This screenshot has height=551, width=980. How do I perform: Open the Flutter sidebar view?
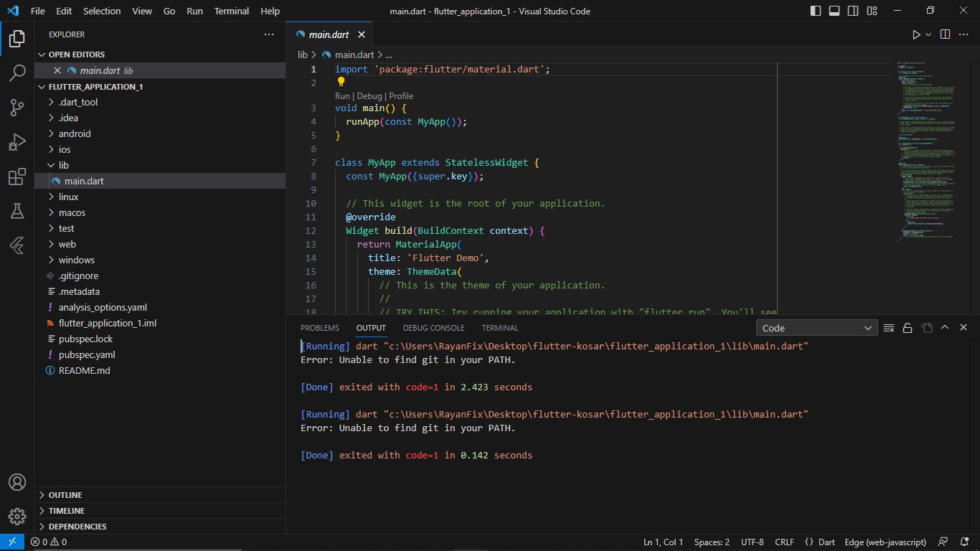pyautogui.click(x=17, y=245)
